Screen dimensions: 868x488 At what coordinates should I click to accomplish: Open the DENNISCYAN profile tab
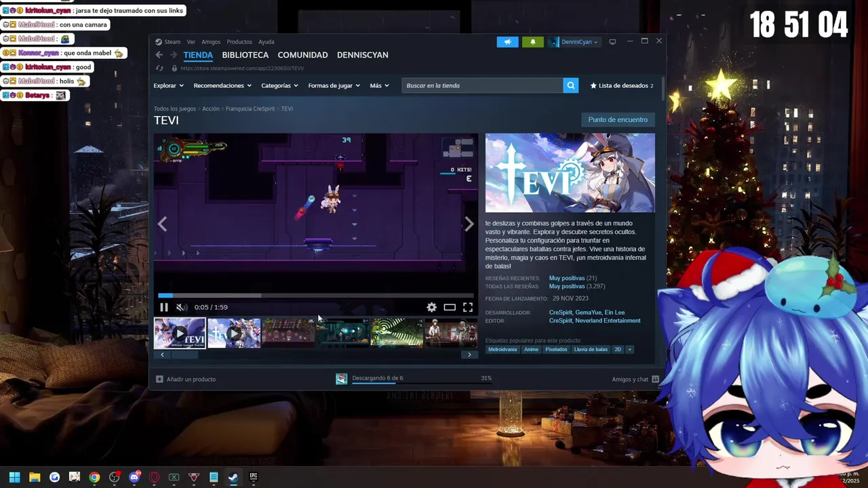click(363, 55)
